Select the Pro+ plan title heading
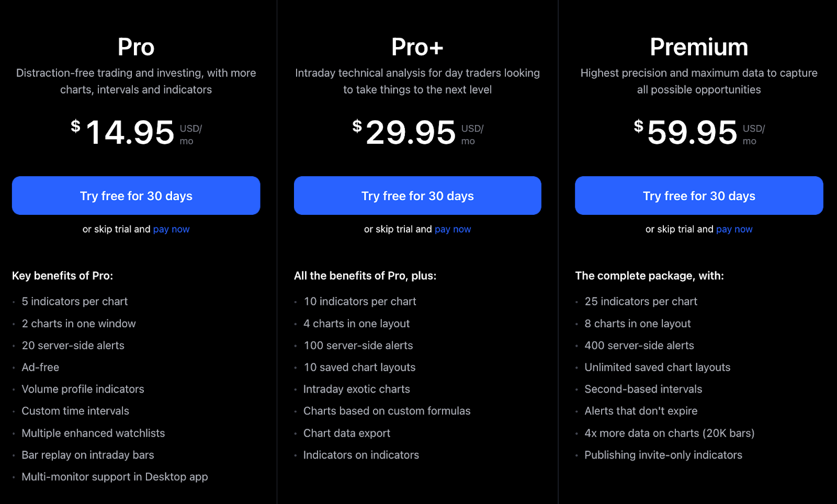The image size is (837, 504). pos(417,47)
